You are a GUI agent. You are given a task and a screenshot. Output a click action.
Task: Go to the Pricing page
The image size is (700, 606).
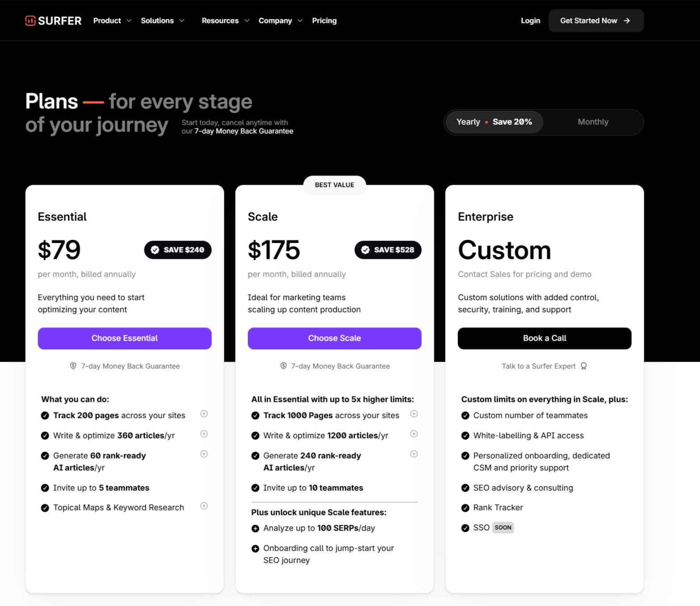click(x=324, y=21)
